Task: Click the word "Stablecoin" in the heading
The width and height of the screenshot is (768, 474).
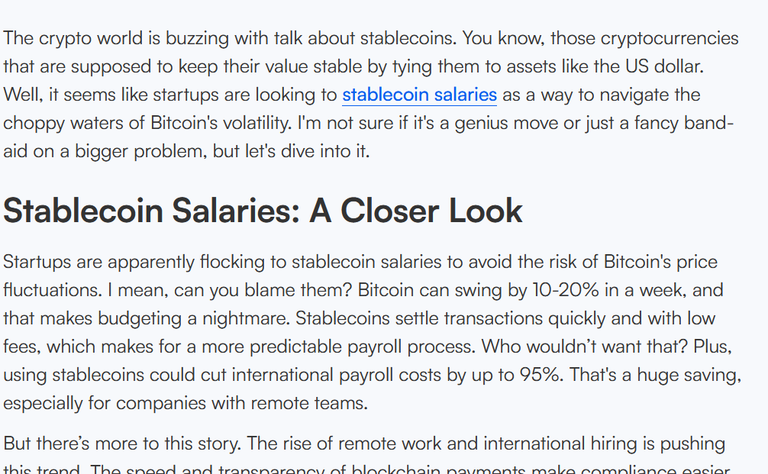Action: pos(83,211)
